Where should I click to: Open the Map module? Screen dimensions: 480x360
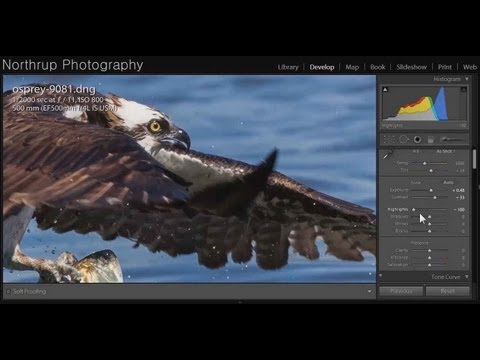click(x=352, y=67)
